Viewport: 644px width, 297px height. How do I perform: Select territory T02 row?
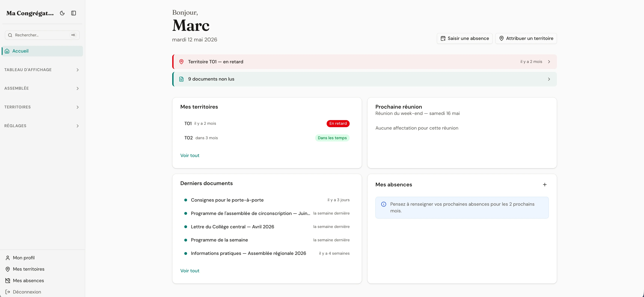267,138
